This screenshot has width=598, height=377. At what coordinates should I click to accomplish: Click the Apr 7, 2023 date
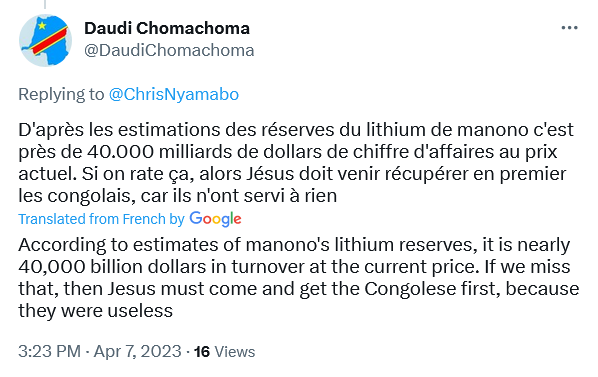point(137,351)
